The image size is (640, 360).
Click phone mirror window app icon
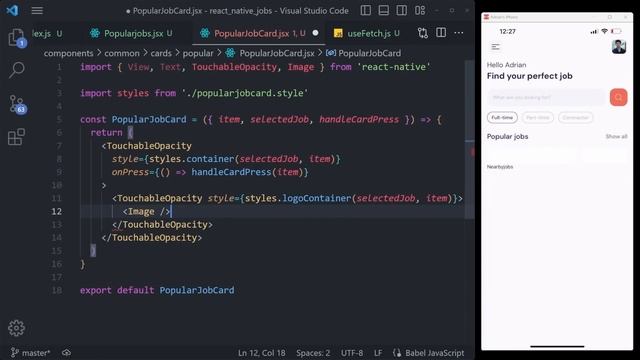point(486,17)
